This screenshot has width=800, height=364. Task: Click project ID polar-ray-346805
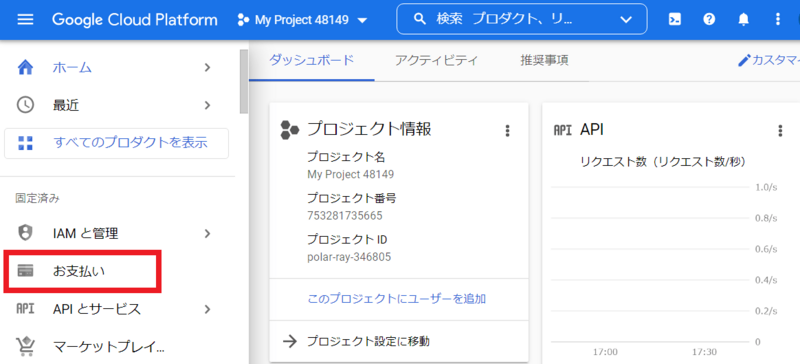(349, 257)
